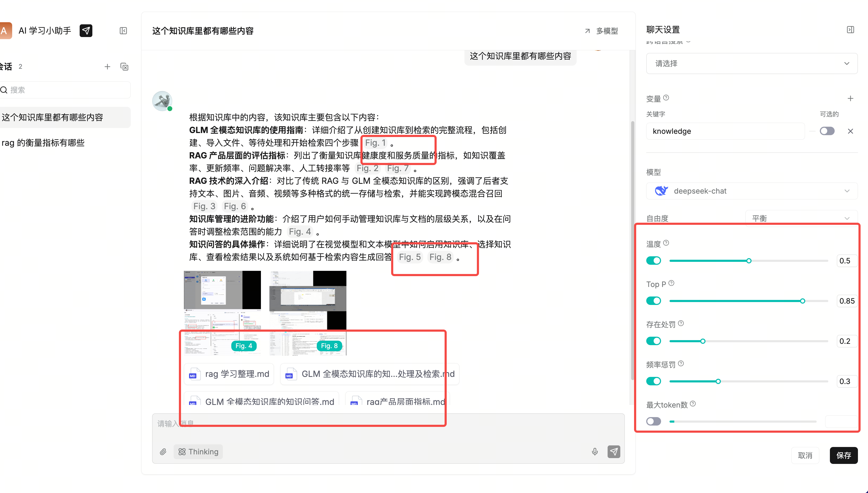Open the 多模型 arrow link
Image resolution: width=868 pixels, height=493 pixels.
(x=601, y=31)
